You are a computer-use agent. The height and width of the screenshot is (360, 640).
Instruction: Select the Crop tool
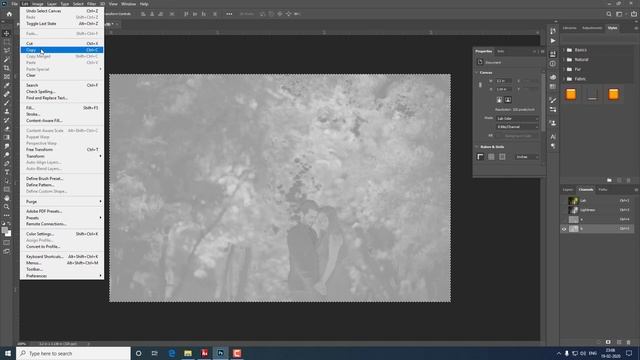[7, 68]
